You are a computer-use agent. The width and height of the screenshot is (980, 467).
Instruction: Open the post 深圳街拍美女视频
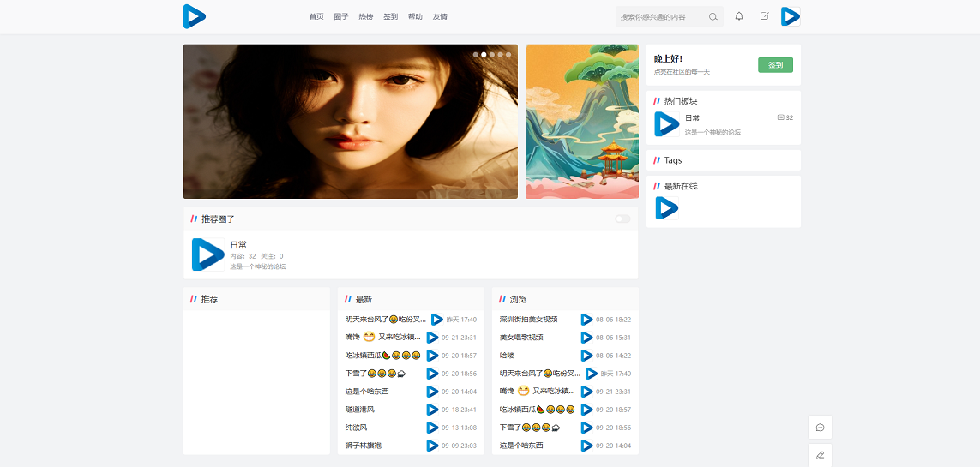tap(528, 320)
